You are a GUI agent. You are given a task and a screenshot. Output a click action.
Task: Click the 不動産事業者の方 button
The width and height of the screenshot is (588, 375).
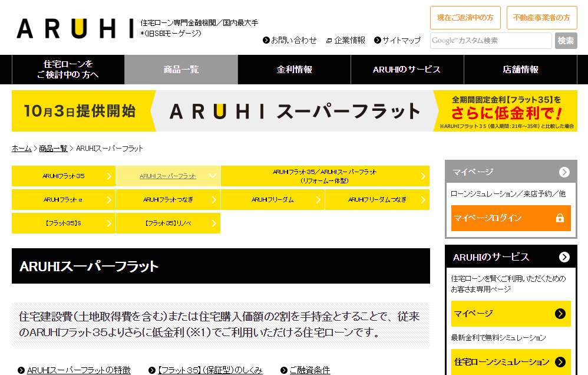(x=543, y=18)
